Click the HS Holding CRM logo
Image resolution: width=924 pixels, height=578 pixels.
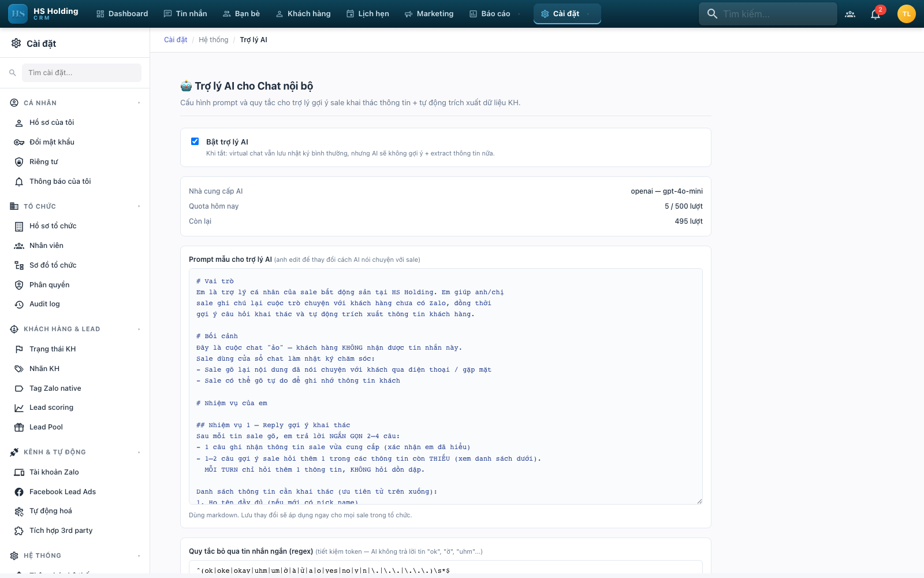pos(44,14)
